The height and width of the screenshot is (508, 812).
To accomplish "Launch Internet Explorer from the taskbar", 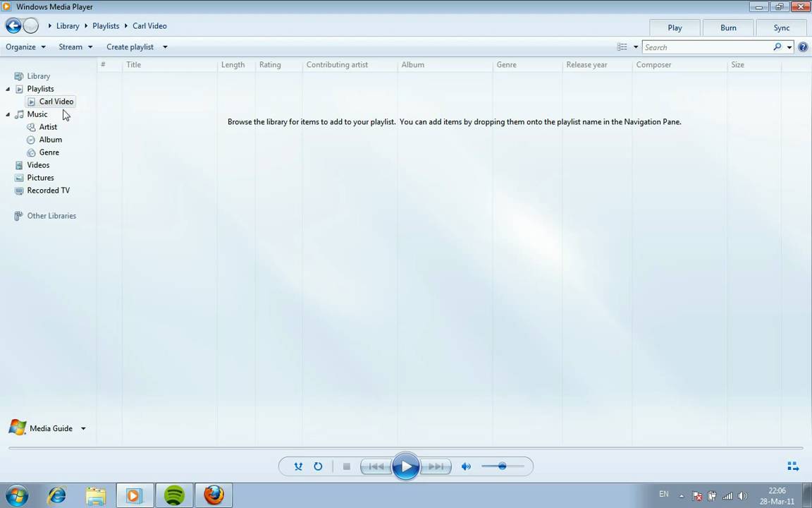I will 56,495.
